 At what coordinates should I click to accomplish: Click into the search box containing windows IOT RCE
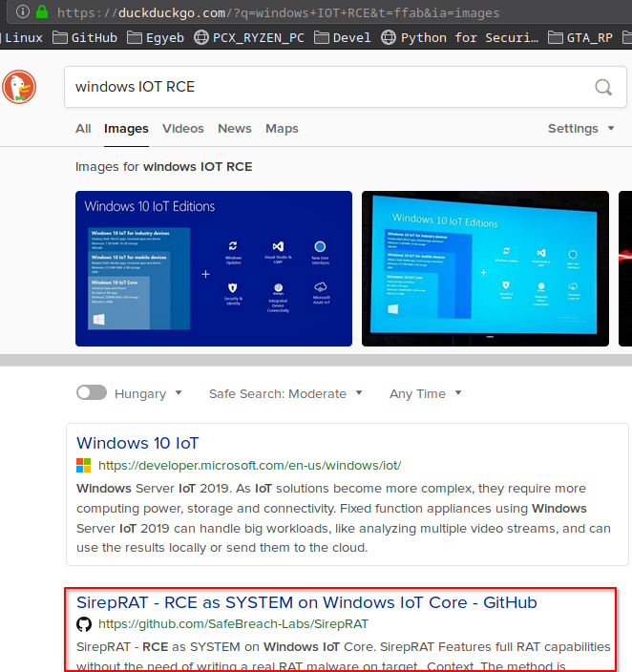(325, 87)
